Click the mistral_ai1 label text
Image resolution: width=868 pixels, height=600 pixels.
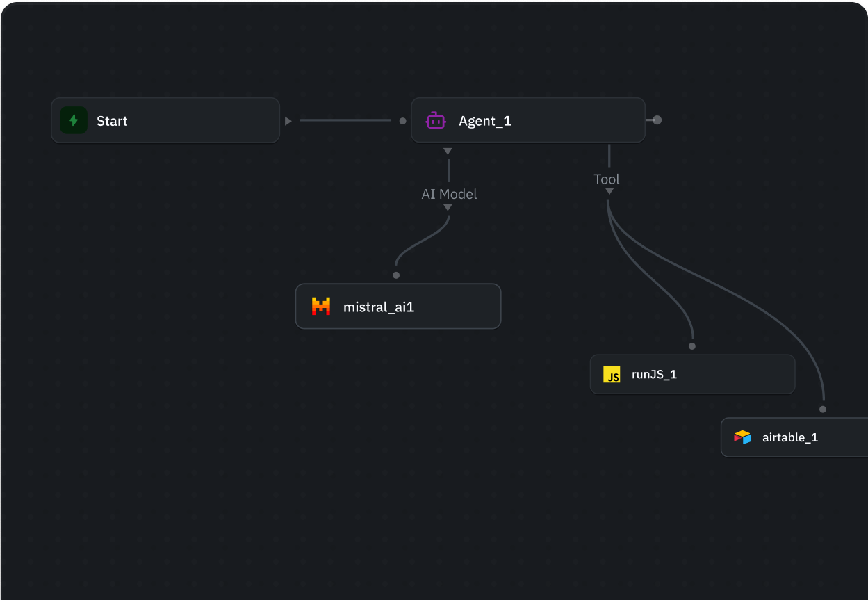click(379, 307)
